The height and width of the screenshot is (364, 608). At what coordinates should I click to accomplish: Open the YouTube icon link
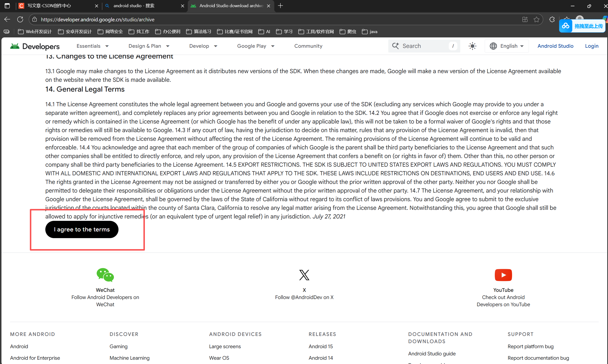coord(503,275)
